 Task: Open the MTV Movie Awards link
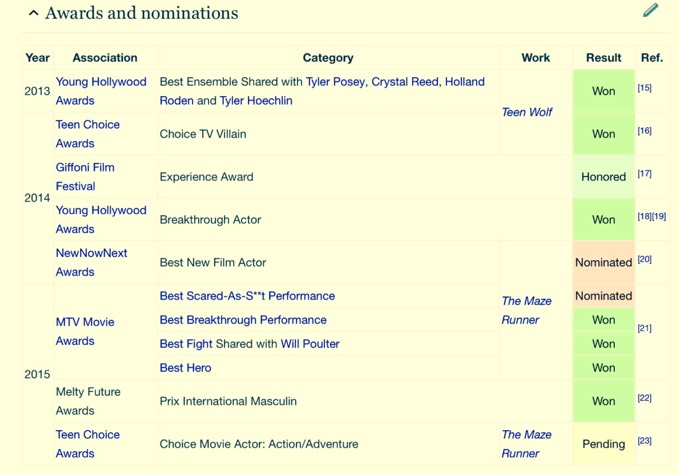coord(85,331)
